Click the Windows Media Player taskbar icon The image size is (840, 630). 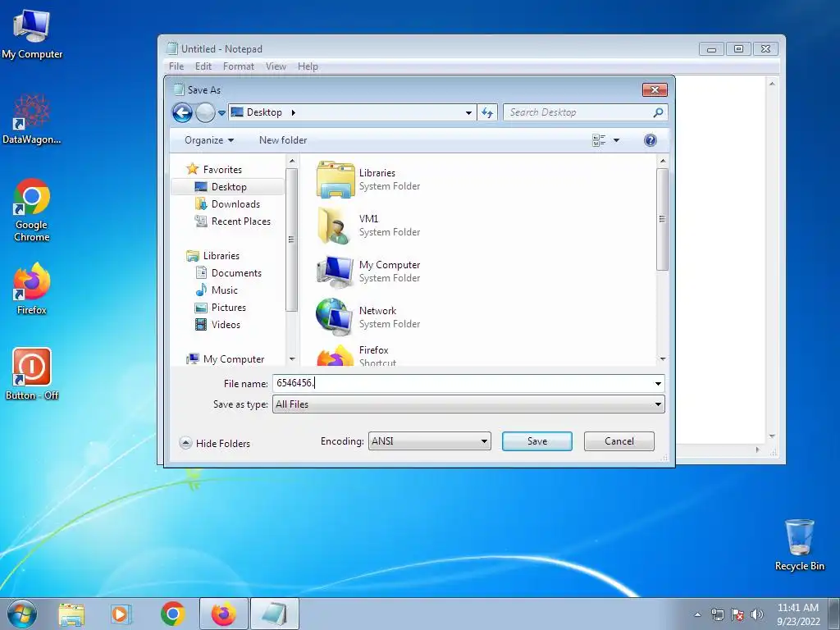coord(121,614)
